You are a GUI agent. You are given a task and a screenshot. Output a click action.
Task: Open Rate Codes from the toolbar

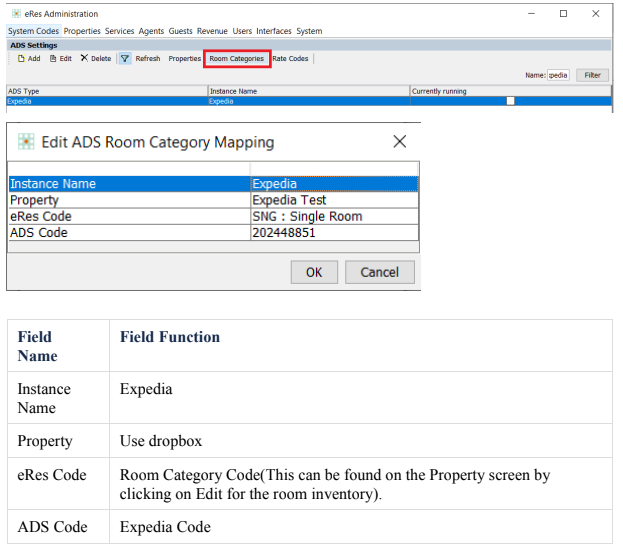tap(290, 59)
